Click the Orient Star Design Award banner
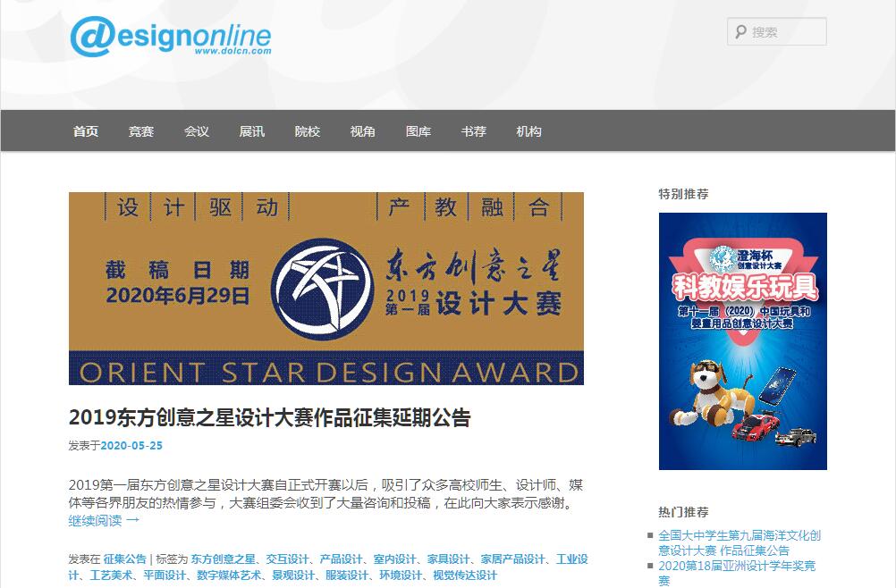Screen dimensions: 896x588 click(x=326, y=289)
